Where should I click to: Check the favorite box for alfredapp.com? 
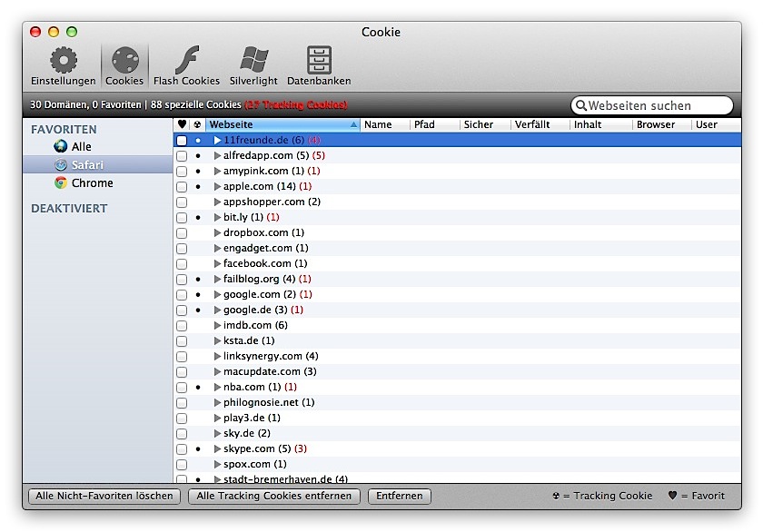tap(182, 156)
